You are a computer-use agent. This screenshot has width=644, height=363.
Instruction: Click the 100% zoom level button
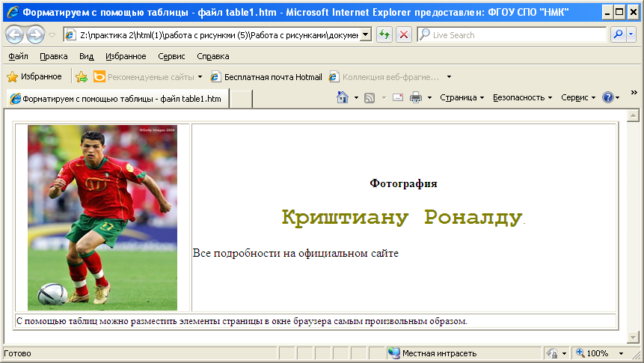592,353
